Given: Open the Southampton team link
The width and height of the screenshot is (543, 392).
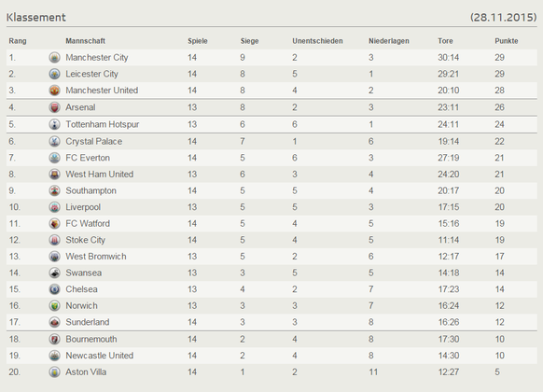Looking at the screenshot, I should tap(91, 190).
